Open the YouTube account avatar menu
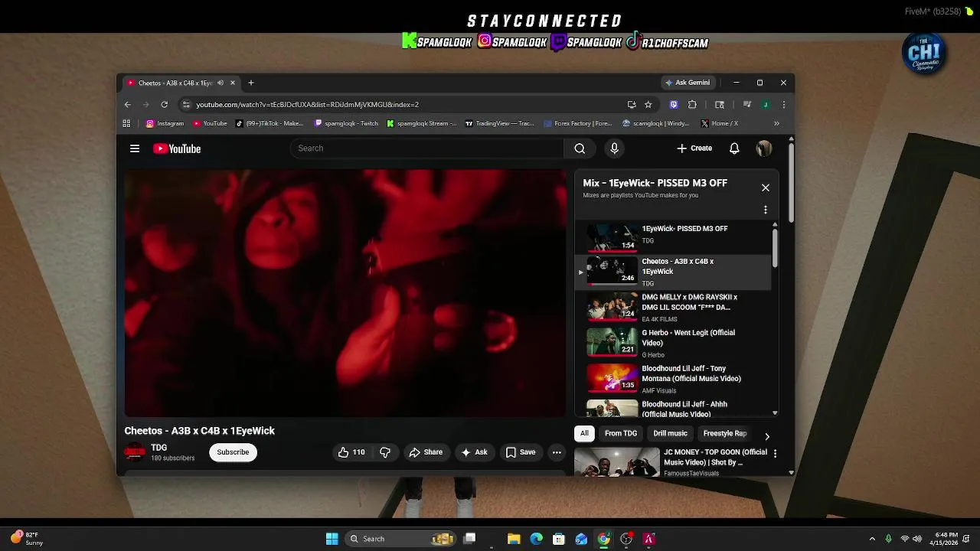 point(764,148)
